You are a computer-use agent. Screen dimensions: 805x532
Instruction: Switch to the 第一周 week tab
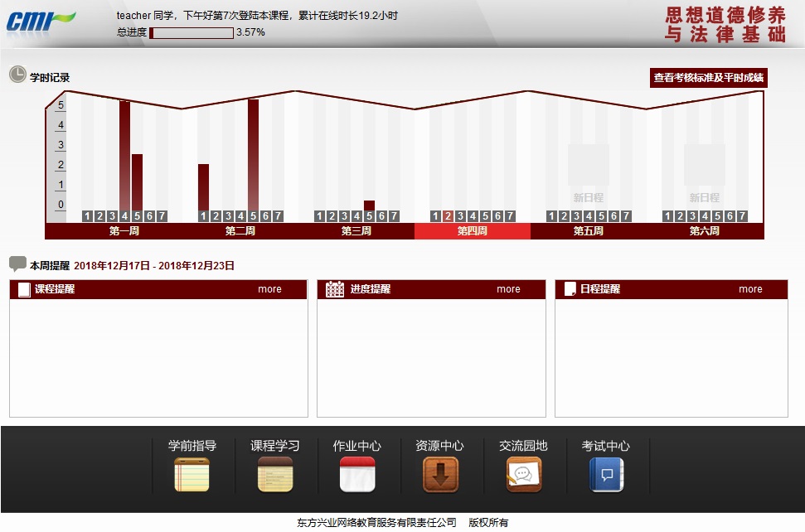click(124, 231)
